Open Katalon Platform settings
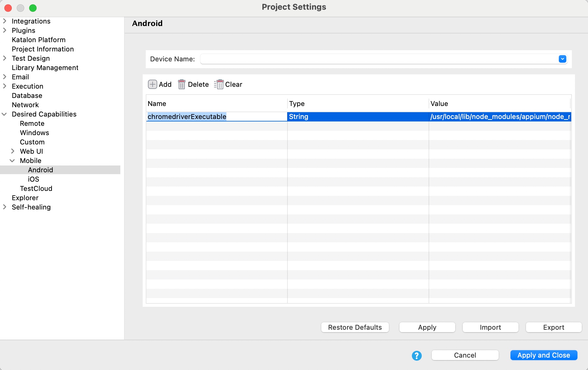The image size is (588, 370). click(x=38, y=40)
